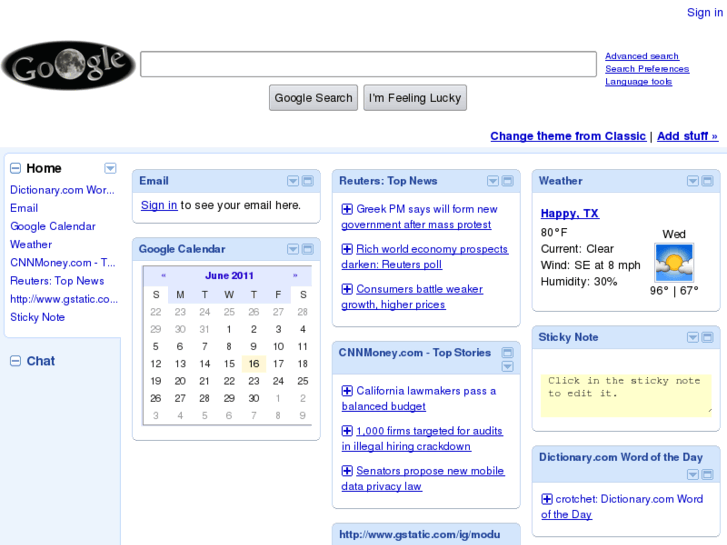Click the Chat section heading

click(41, 361)
